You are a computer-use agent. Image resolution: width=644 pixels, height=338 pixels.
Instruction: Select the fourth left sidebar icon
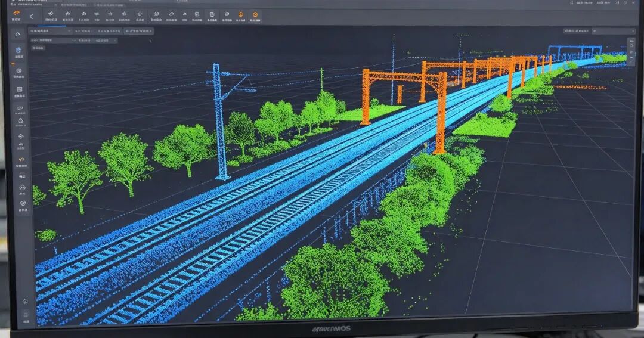20,89
